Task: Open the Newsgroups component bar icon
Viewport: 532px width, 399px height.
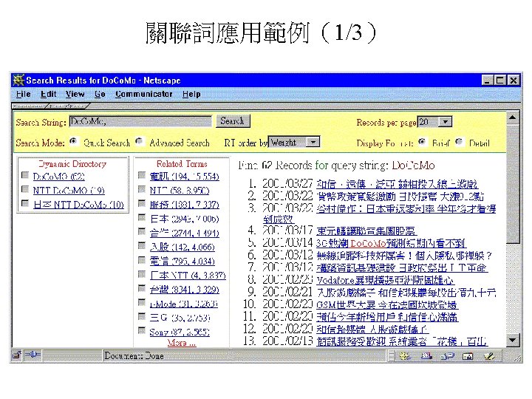Action: click(x=447, y=356)
